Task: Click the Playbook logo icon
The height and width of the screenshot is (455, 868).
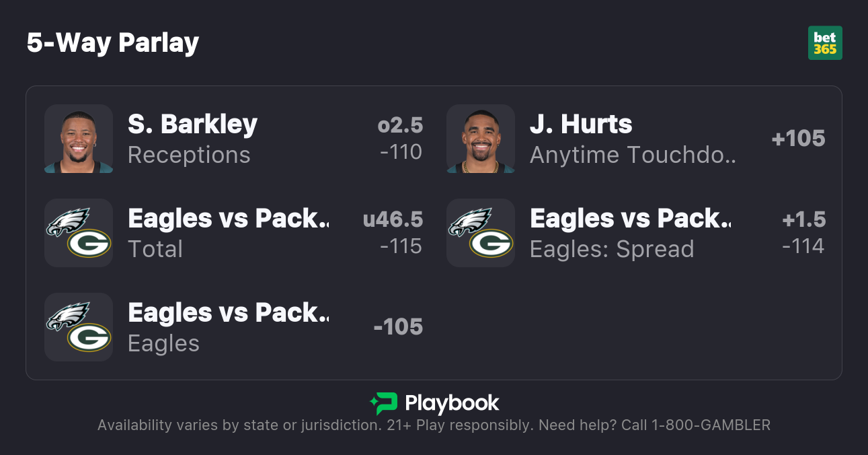Action: coord(383,403)
